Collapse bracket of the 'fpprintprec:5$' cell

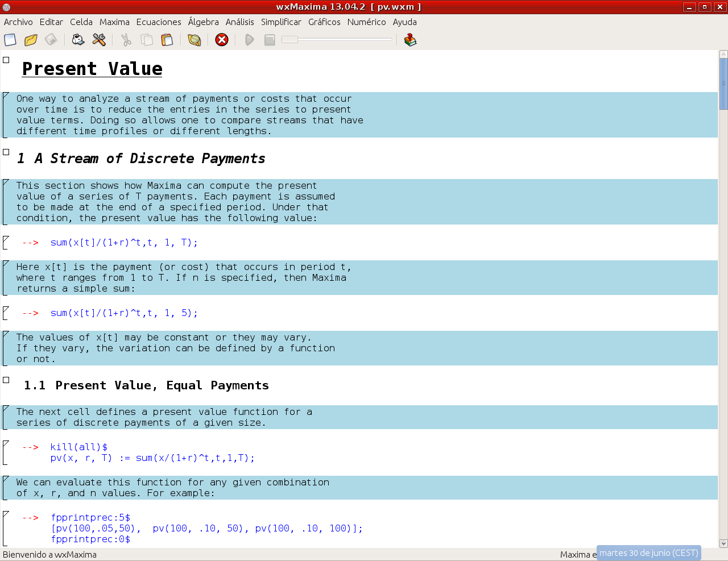point(5,528)
